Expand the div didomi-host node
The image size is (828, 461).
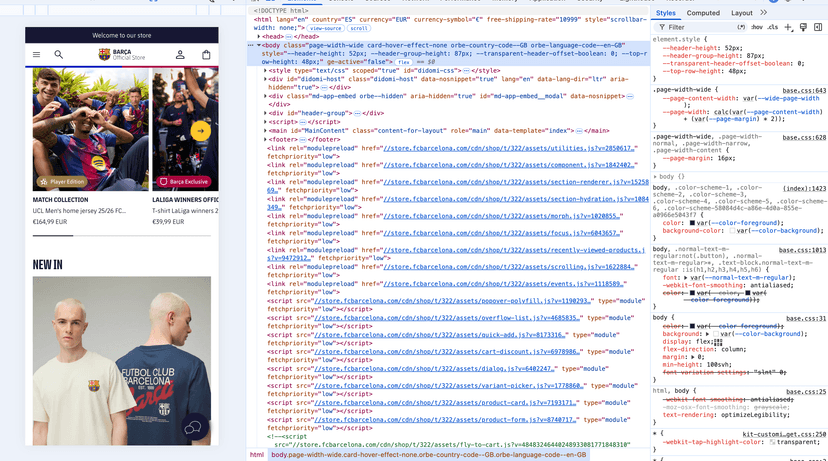[265, 79]
